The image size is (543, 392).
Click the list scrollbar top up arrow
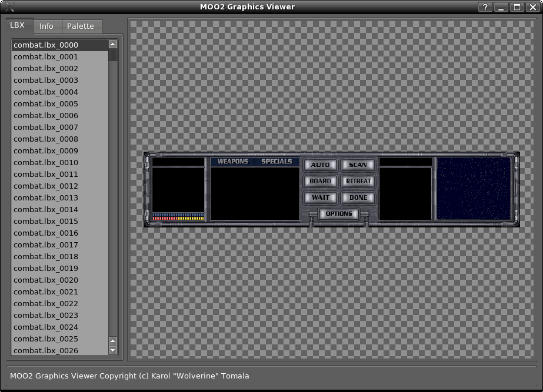[113, 44]
